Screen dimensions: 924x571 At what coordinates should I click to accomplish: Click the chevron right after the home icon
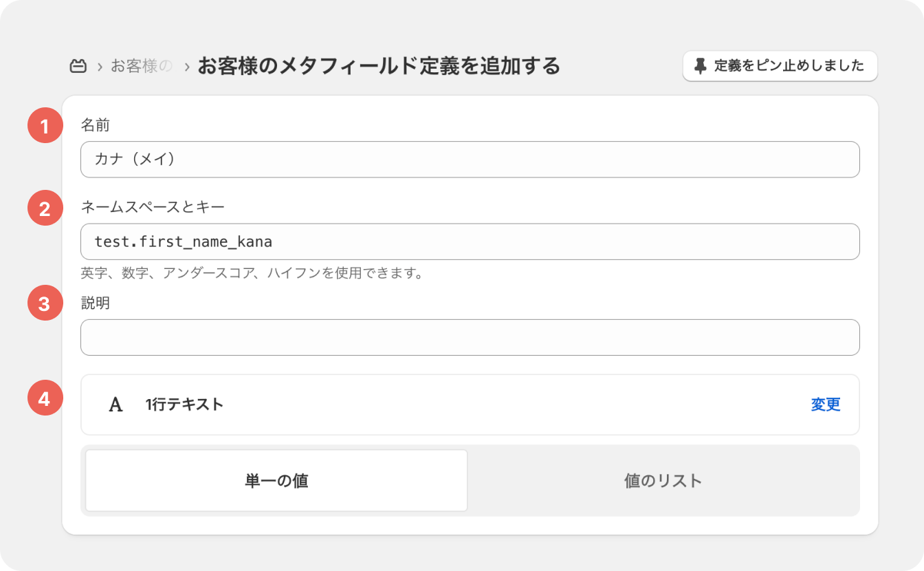tap(100, 67)
